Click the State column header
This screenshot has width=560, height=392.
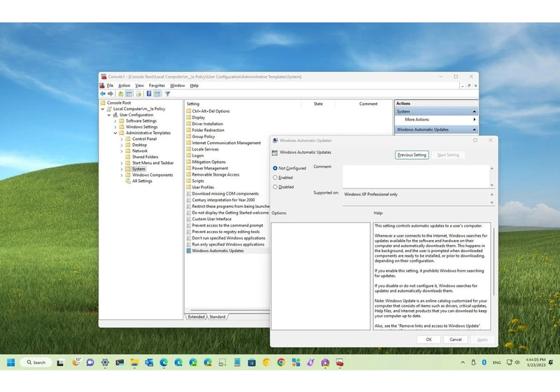click(x=318, y=104)
